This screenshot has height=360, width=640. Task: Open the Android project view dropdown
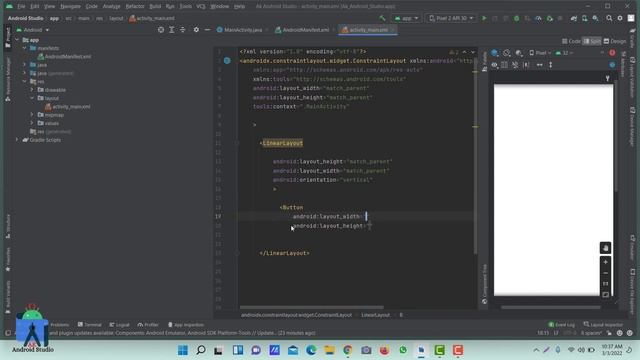click(33, 30)
